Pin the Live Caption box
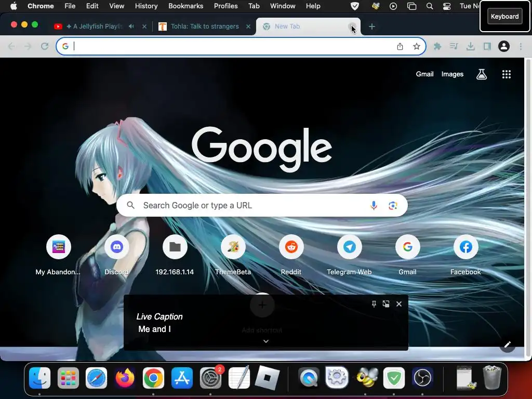The width and height of the screenshot is (532, 399). point(374,304)
